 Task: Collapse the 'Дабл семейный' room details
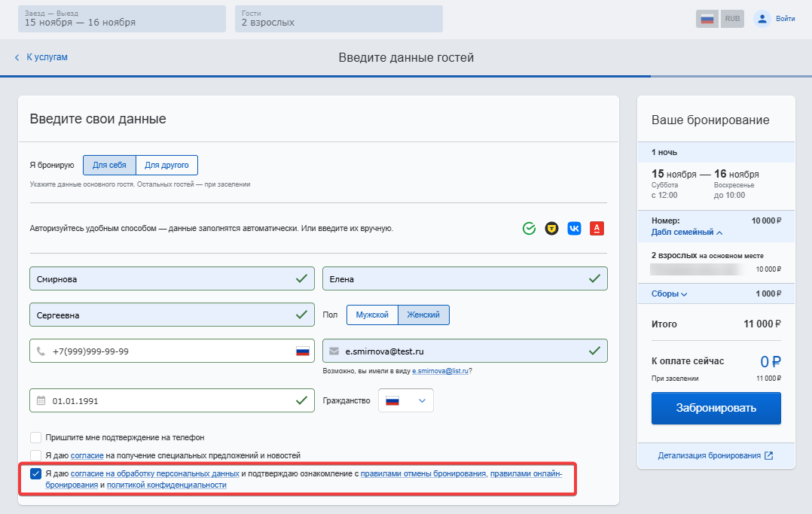click(686, 233)
